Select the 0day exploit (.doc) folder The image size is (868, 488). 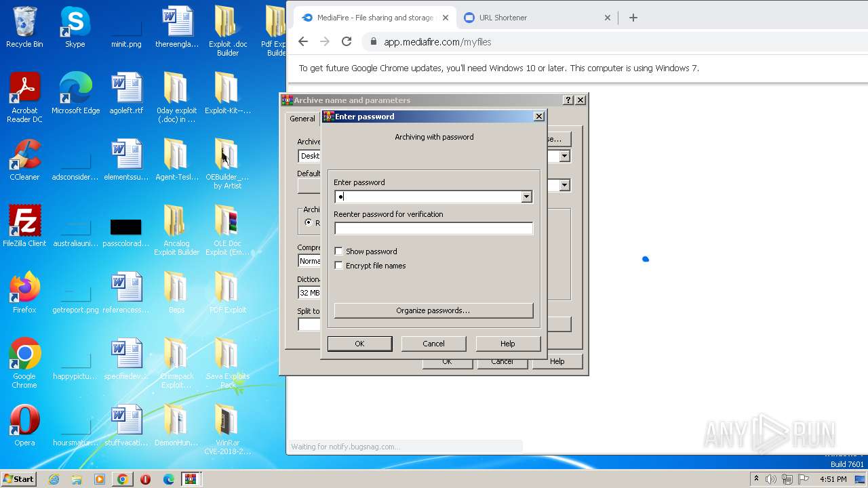pos(176,98)
